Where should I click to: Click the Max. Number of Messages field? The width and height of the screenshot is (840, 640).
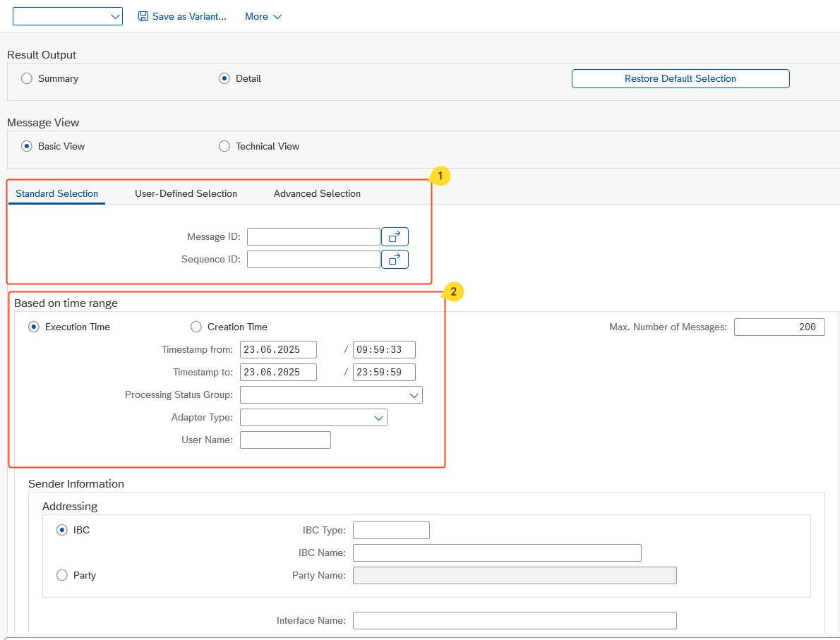[x=779, y=327]
